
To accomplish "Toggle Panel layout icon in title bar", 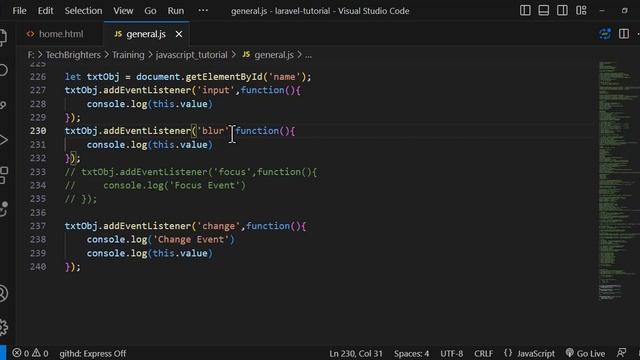I will tap(544, 11).
